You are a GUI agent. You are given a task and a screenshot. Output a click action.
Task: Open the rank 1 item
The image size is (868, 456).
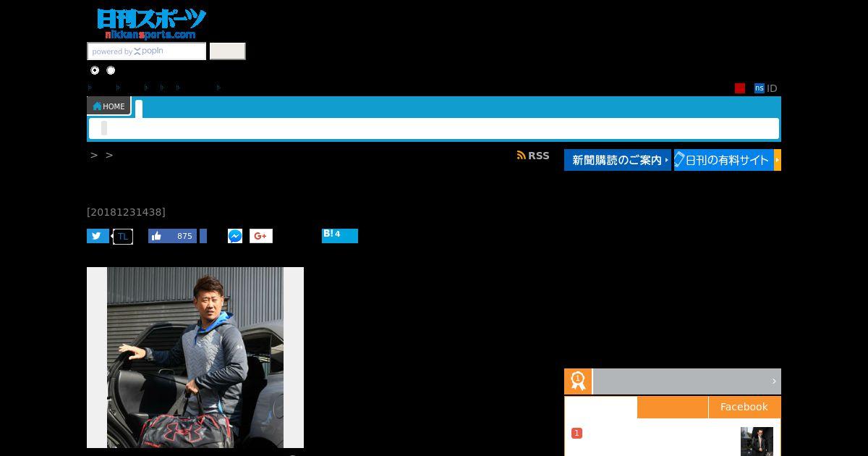576,433
